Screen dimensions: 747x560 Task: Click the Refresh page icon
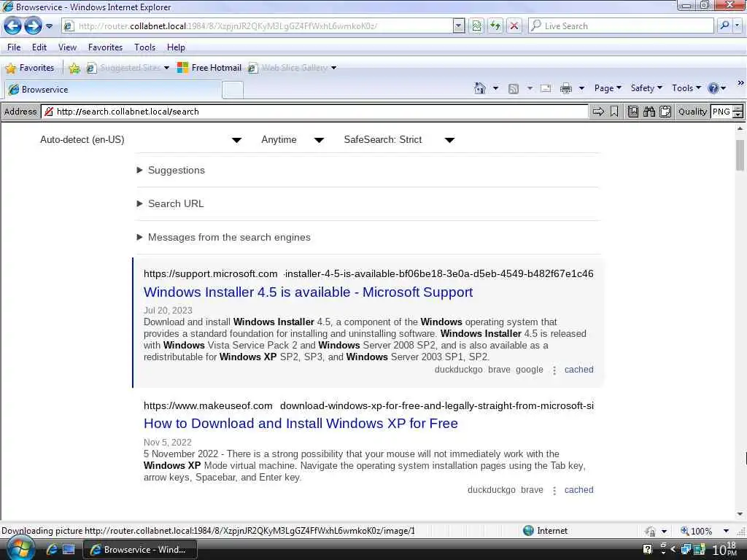point(495,26)
